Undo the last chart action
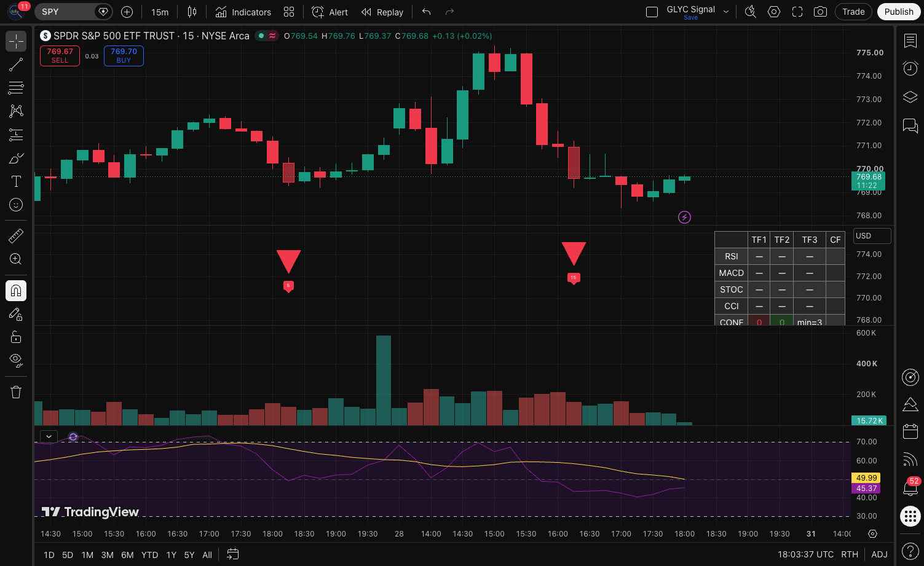This screenshot has width=924, height=566. click(x=426, y=12)
